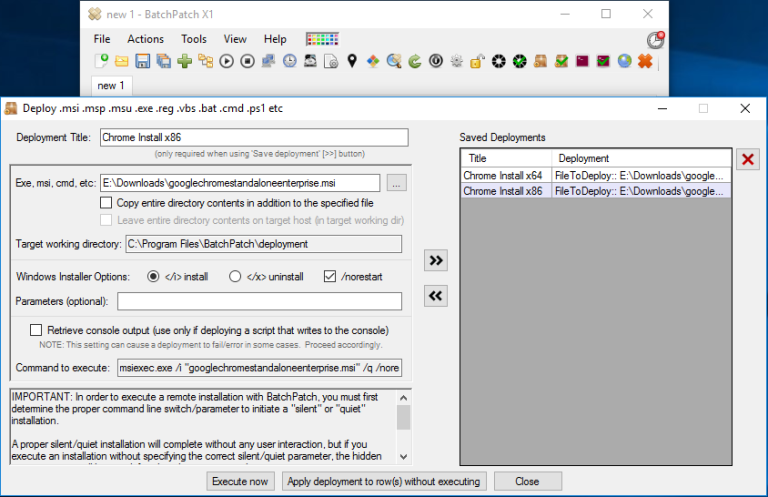
Task: Click the circular stop button toolbar icon
Action: [248, 62]
